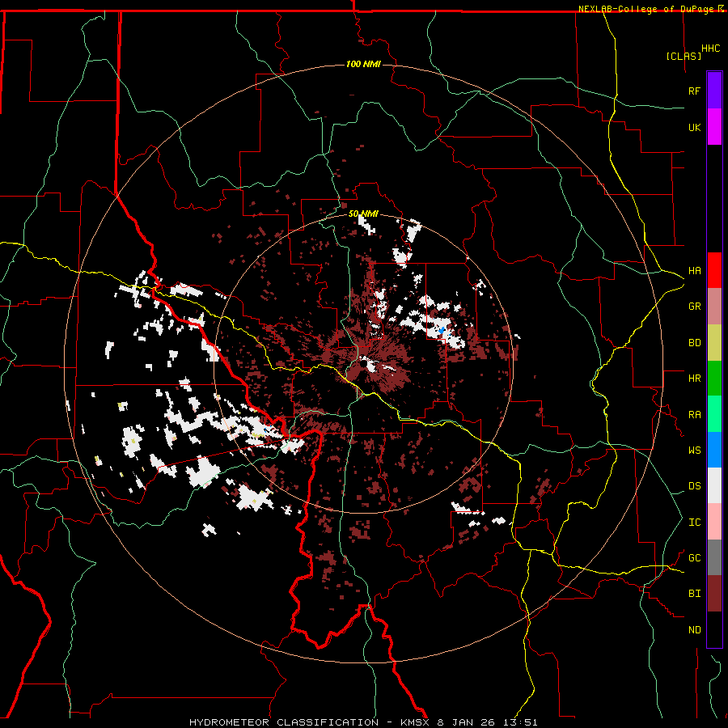Viewport: 728px width, 728px height.
Task: Click the HR legend label
Action: 694,379
